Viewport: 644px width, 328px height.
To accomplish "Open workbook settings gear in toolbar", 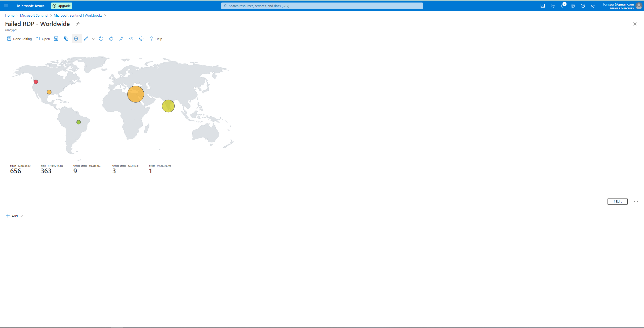I will [76, 39].
